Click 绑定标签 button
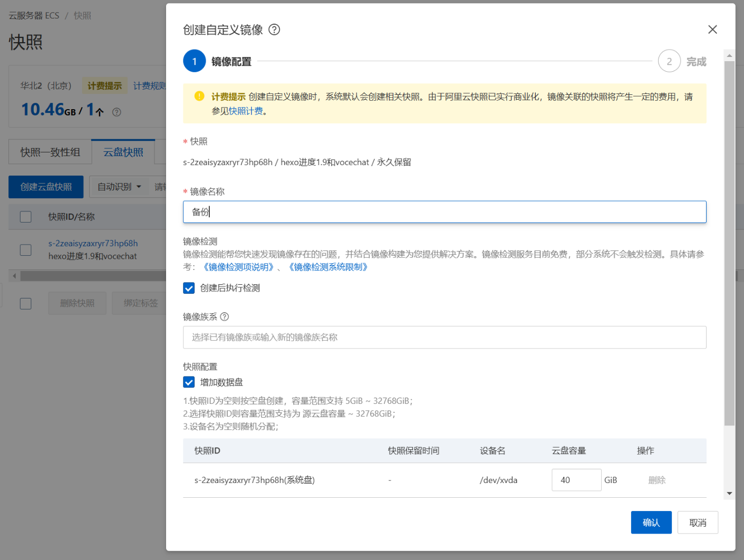744x560 pixels. (140, 303)
